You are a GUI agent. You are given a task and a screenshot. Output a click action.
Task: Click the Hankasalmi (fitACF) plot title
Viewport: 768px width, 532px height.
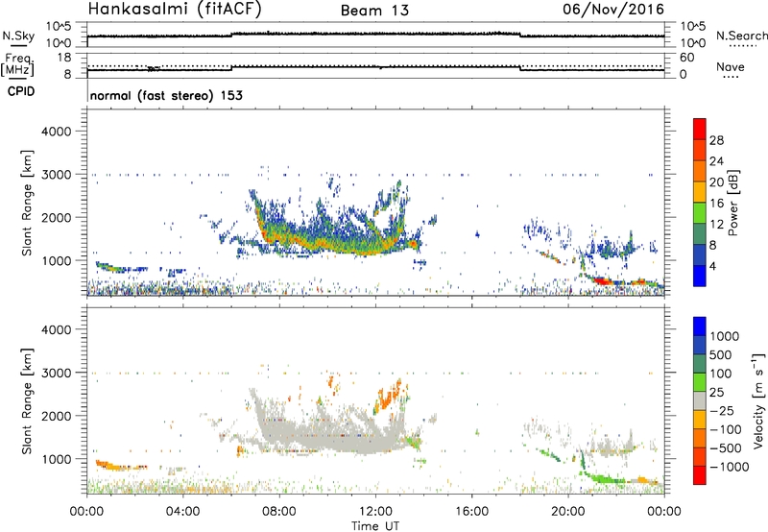tap(175, 10)
